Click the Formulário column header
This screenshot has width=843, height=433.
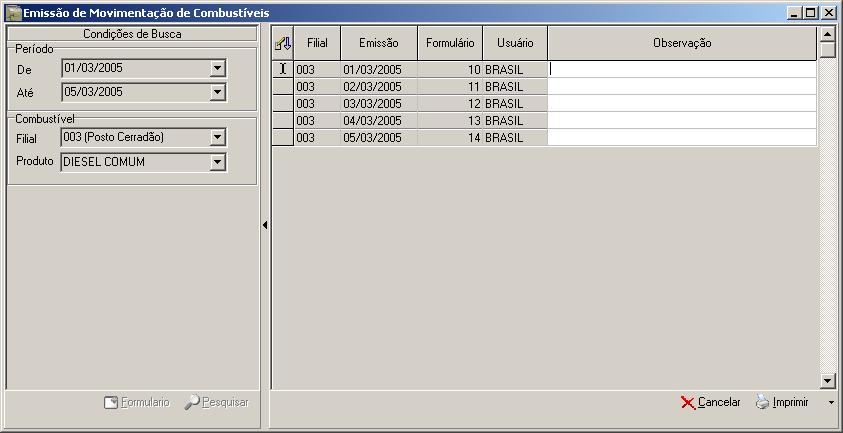point(450,43)
